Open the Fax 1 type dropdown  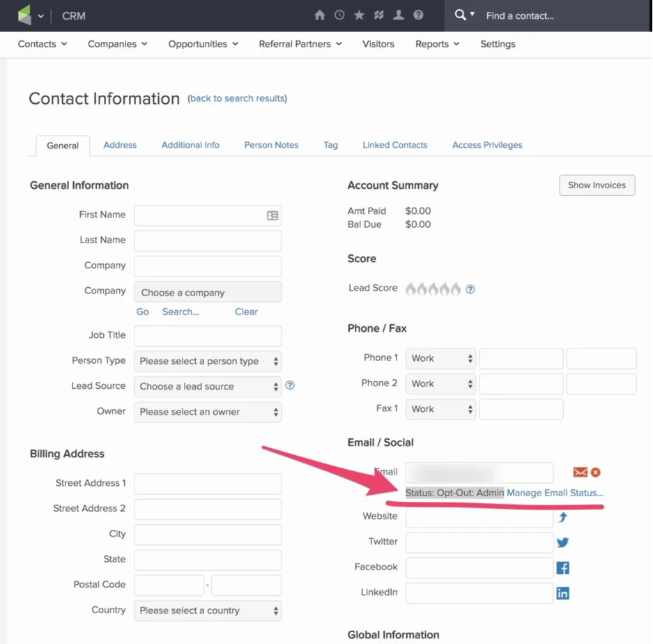click(x=440, y=409)
